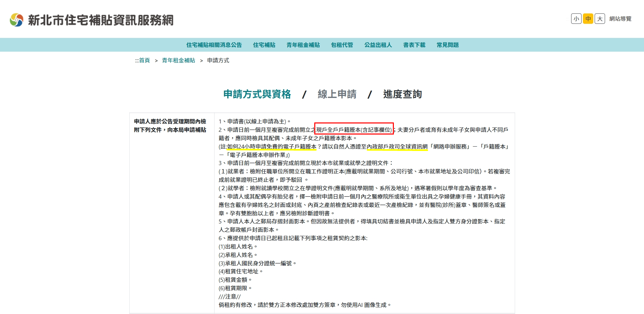The height and width of the screenshot is (314, 644).
Task: Click the line (2)承租人姓名
Action: [238, 255]
